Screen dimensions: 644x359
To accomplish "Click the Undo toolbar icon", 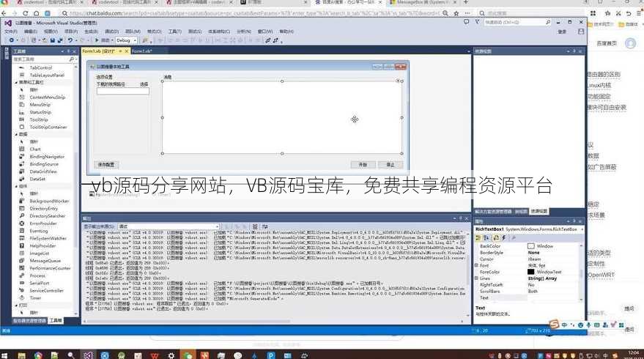I will 70,40.
